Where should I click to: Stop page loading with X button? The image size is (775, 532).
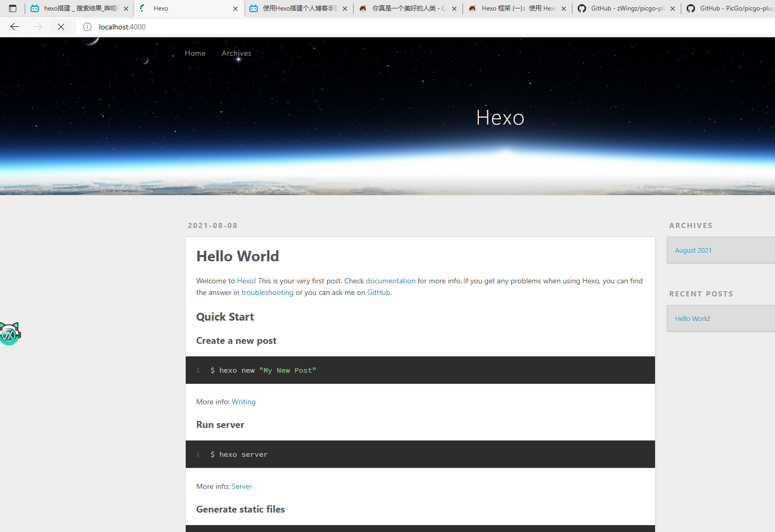tap(61, 27)
